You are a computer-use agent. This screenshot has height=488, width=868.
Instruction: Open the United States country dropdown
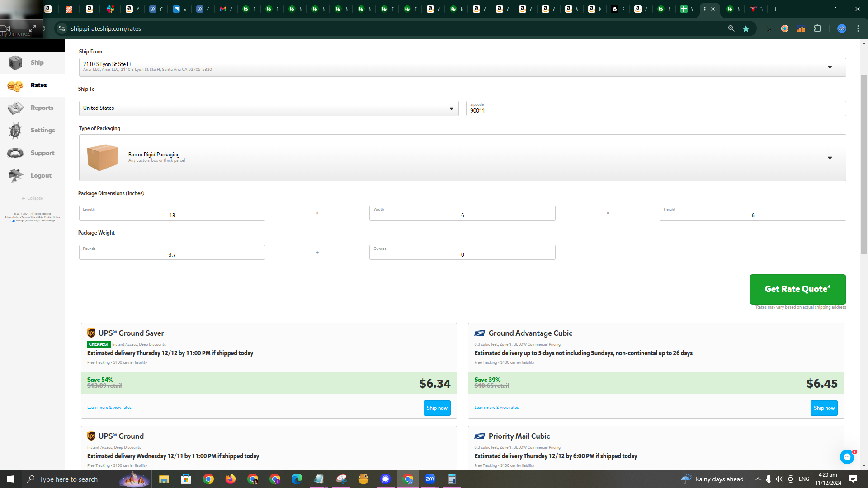(269, 108)
